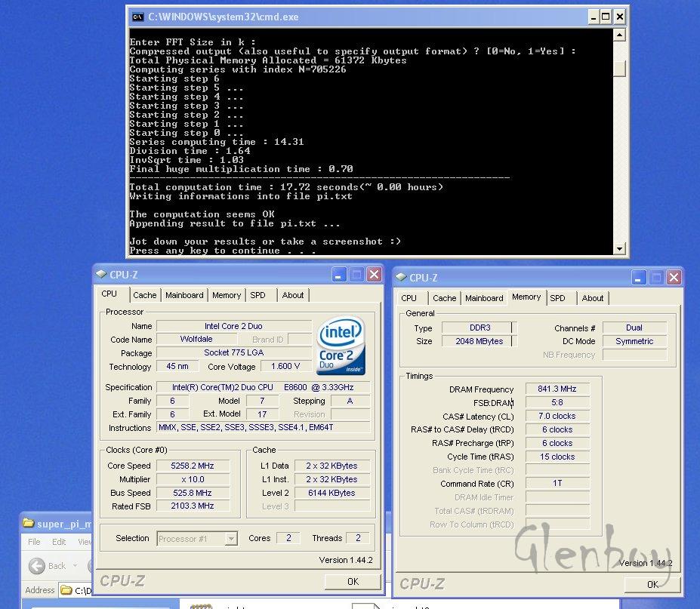Screen dimensions: 700x609
Task: Open the About tab in the right CPU-Z window
Action: pyautogui.click(x=592, y=298)
